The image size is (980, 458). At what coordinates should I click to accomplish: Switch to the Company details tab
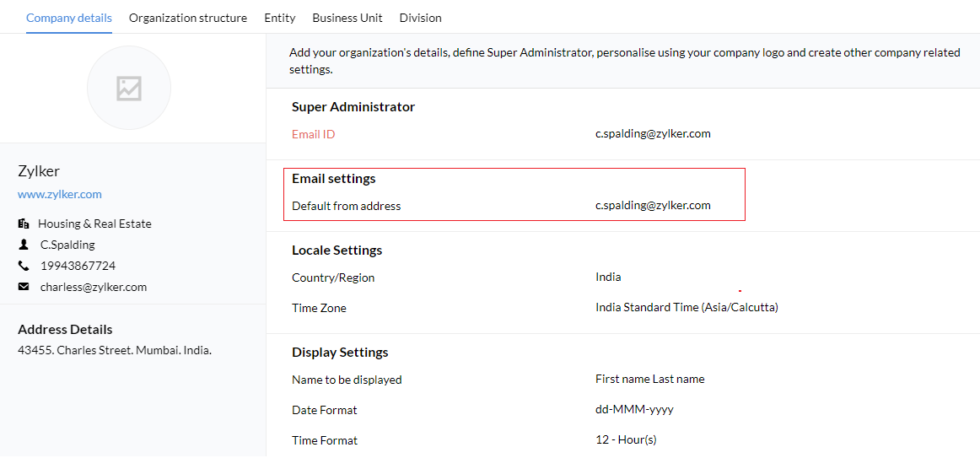[x=69, y=18]
